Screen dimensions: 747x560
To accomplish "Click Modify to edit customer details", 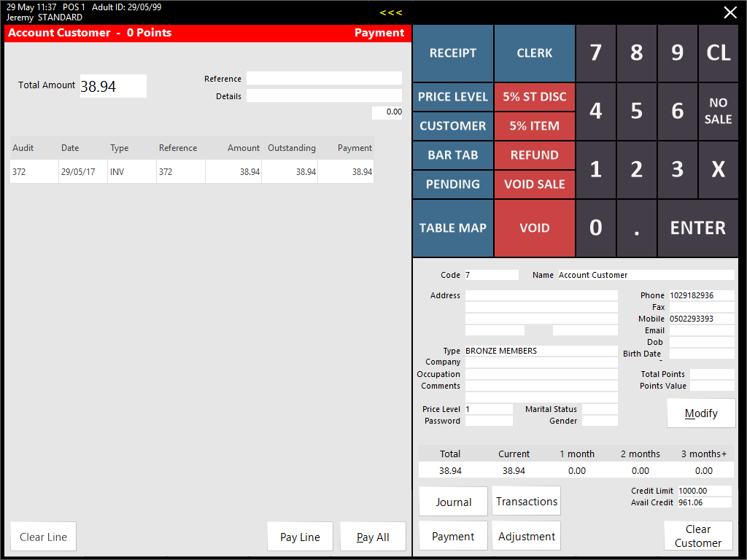I will (700, 413).
